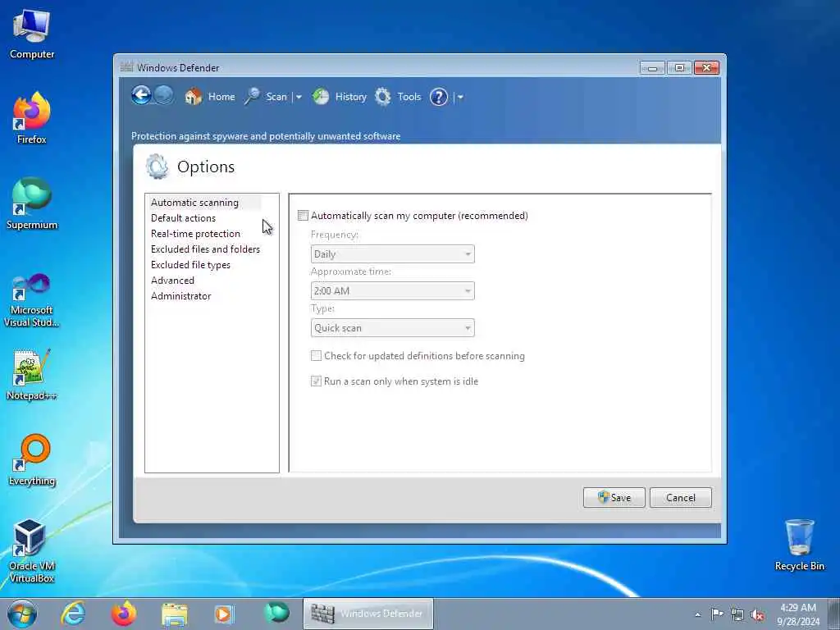840x630 pixels.
Task: Open Windows Media Player from taskbar
Action: [x=225, y=614]
